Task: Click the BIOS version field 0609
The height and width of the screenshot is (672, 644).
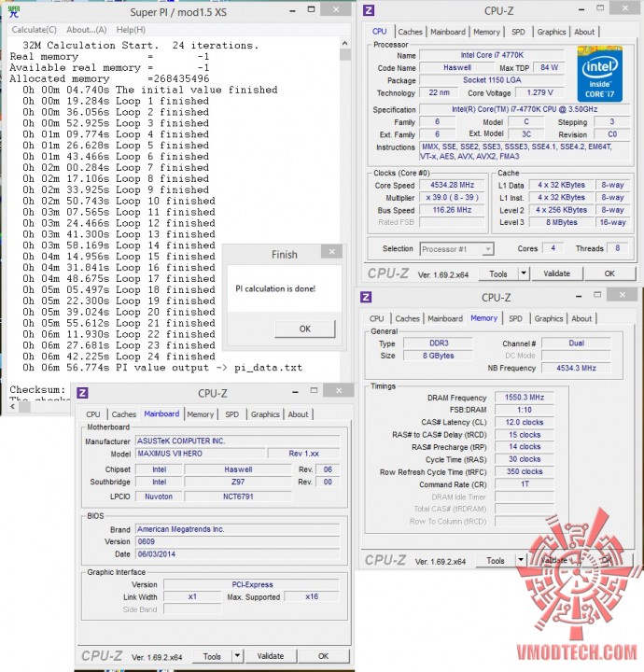Action: tap(237, 541)
